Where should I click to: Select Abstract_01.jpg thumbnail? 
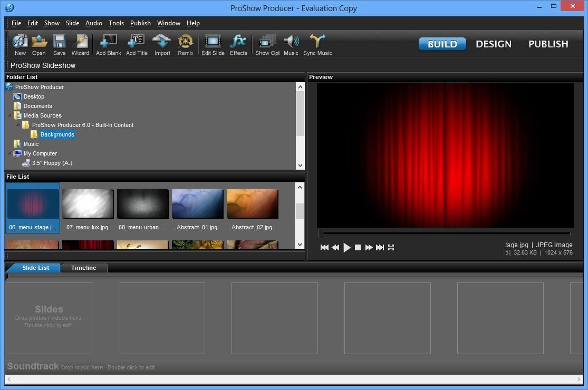(197, 208)
